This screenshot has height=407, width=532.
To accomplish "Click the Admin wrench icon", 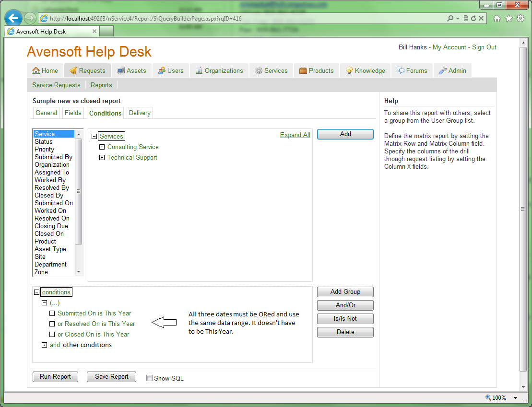I will click(442, 70).
